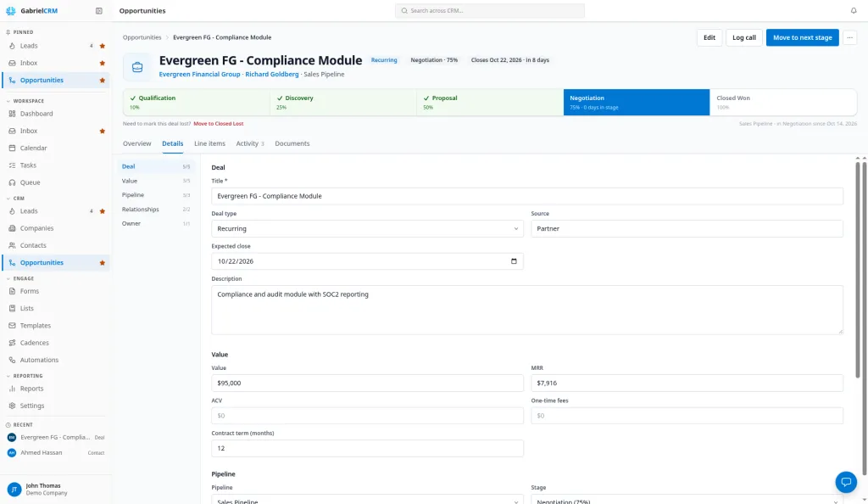Open the Richard Goldberg contact link
This screenshot has width=868, height=504.
tap(272, 74)
